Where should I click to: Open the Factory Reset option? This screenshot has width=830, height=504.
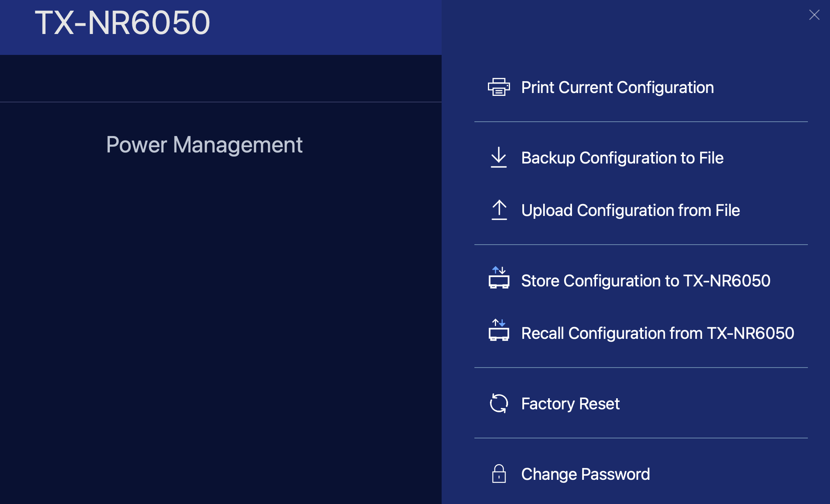click(570, 404)
